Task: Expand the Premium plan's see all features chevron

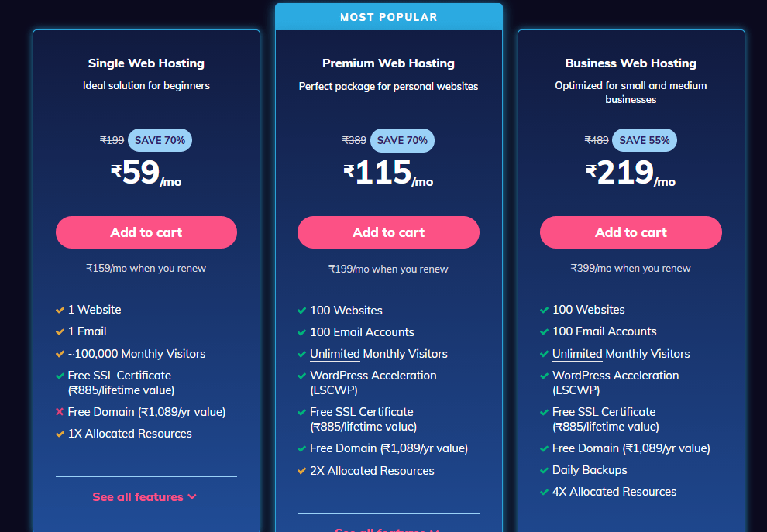Action: coord(388,529)
